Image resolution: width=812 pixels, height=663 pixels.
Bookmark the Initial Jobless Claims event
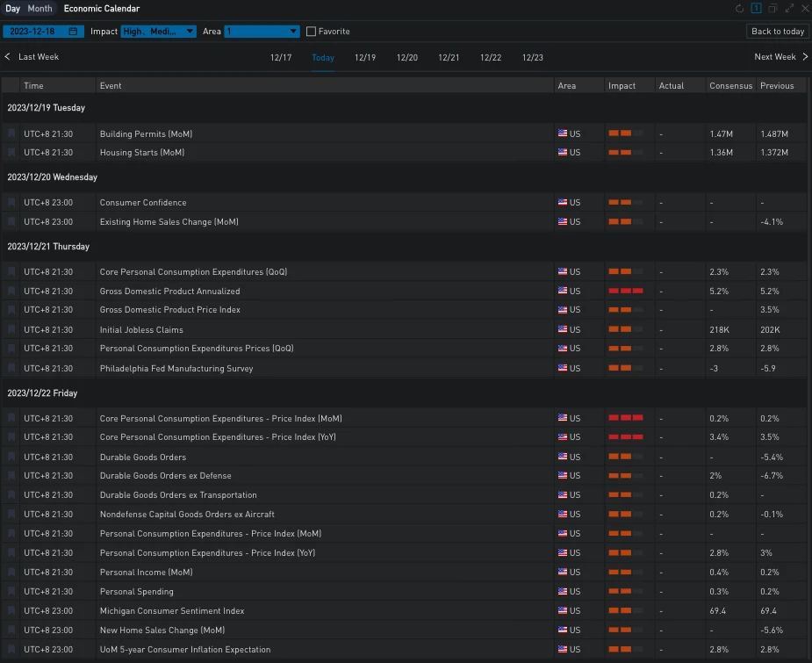point(11,330)
